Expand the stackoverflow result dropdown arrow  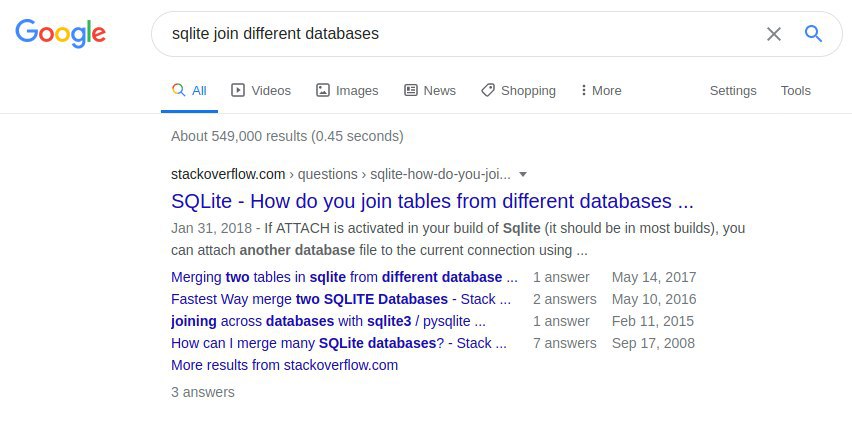[x=523, y=174]
